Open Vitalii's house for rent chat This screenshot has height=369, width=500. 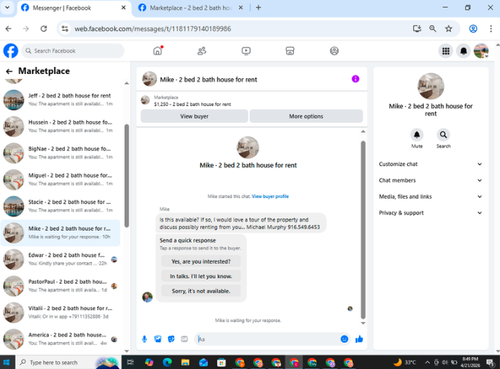point(61,313)
